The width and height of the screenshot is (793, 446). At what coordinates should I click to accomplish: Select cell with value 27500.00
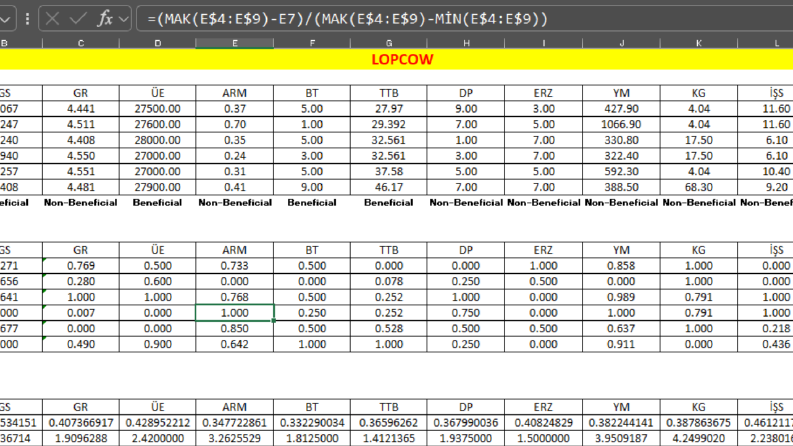click(158, 109)
